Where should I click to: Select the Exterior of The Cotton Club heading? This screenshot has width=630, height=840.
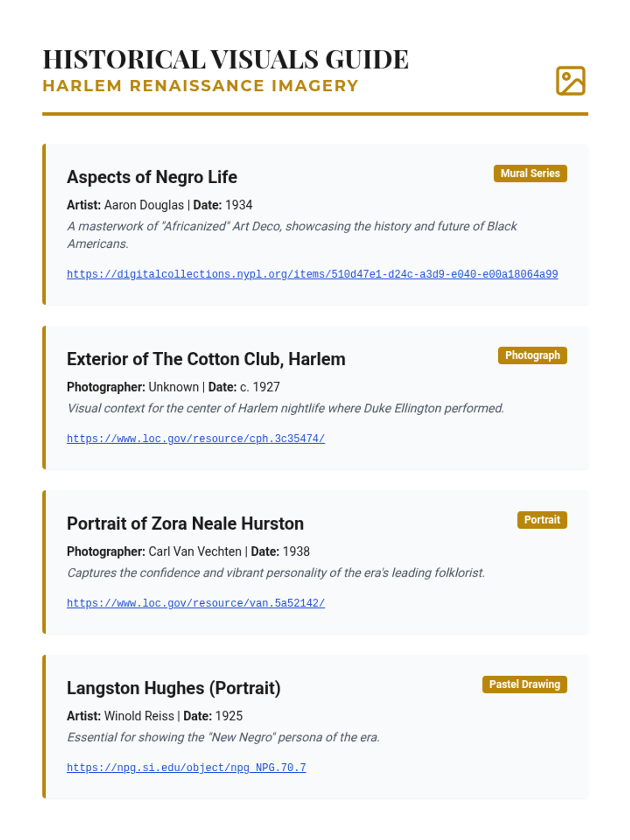point(206,359)
